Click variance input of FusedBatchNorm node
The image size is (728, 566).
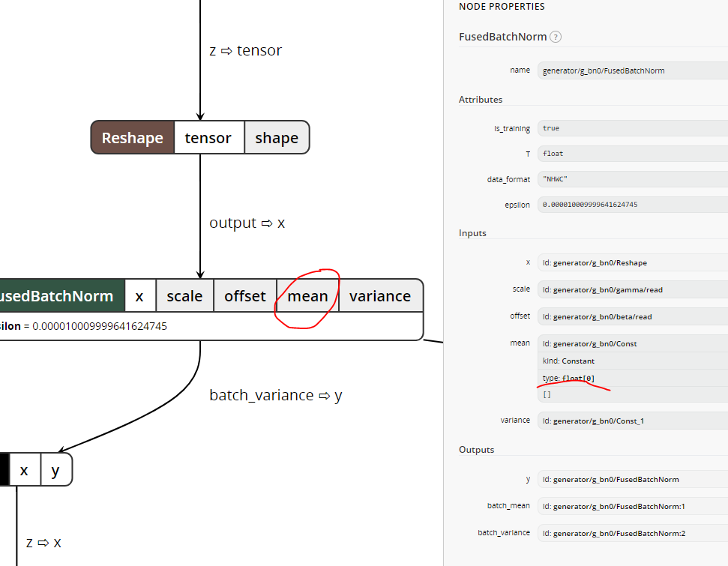(380, 296)
